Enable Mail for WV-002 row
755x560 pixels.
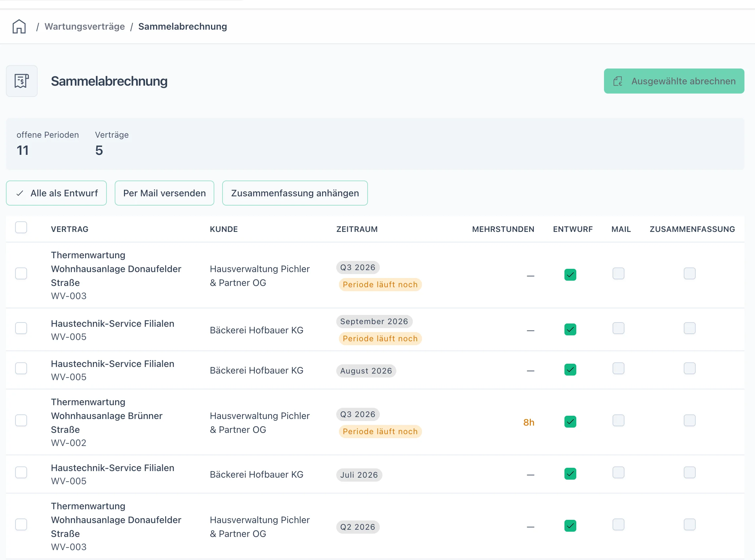[x=619, y=421]
